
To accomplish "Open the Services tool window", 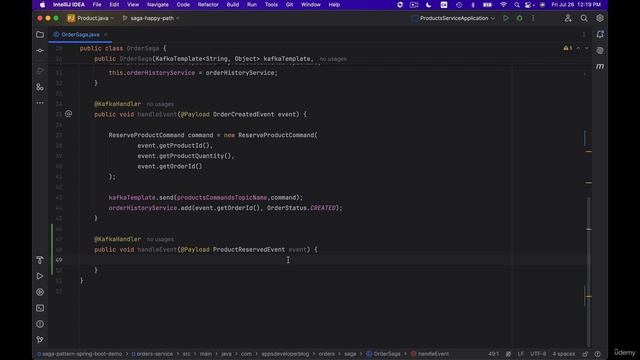I will pos(40,292).
